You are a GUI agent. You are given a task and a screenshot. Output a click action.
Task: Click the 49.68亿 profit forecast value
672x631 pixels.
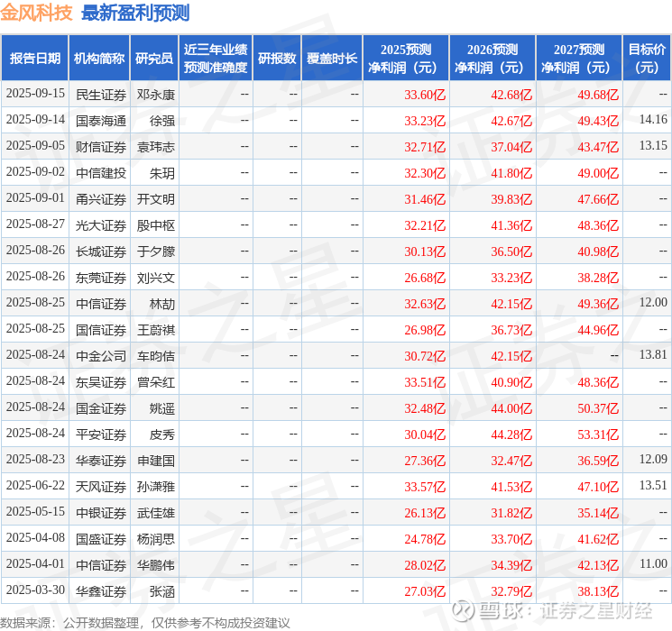click(598, 95)
